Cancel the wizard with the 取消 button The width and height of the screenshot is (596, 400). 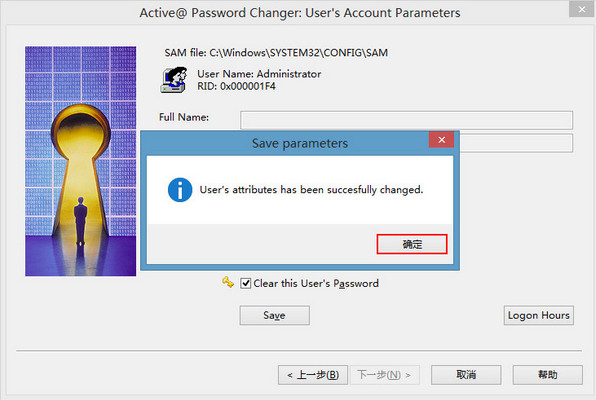coord(466,375)
